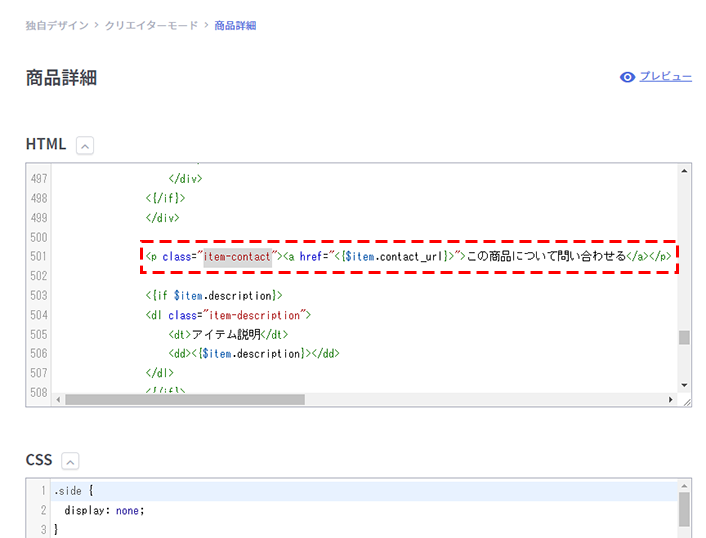
Task: Click the CSS editor vertical scrollbar thumb
Action: pyautogui.click(x=684, y=509)
